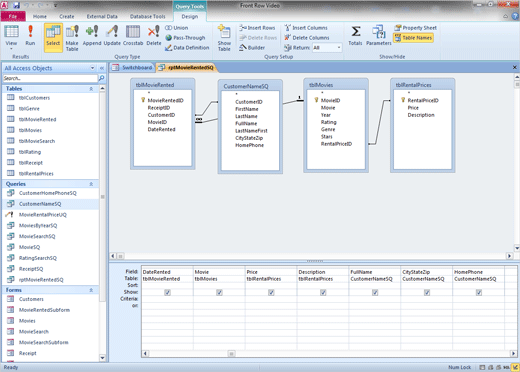
Task: Select MovieRentedID field in tblMovieRented
Action: (x=165, y=100)
